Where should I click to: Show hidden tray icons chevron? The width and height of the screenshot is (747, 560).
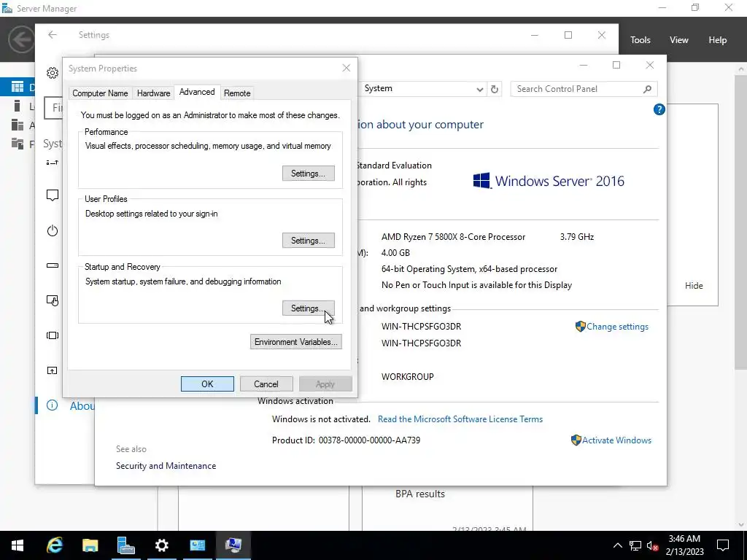pos(617,545)
